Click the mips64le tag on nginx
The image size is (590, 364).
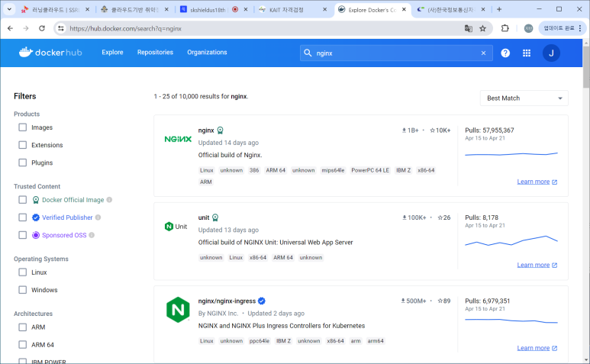[x=333, y=170]
